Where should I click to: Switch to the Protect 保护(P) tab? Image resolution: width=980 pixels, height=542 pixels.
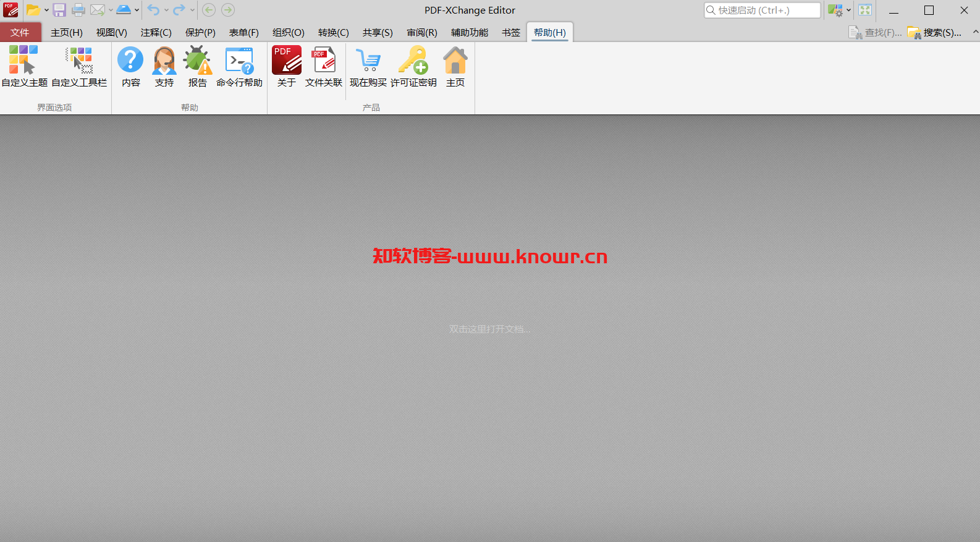point(201,32)
